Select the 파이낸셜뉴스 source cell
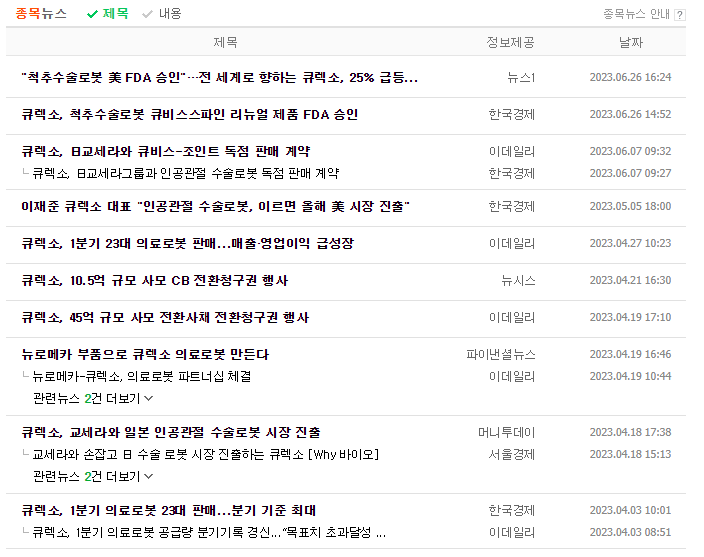This screenshot has height=557, width=704. (501, 355)
